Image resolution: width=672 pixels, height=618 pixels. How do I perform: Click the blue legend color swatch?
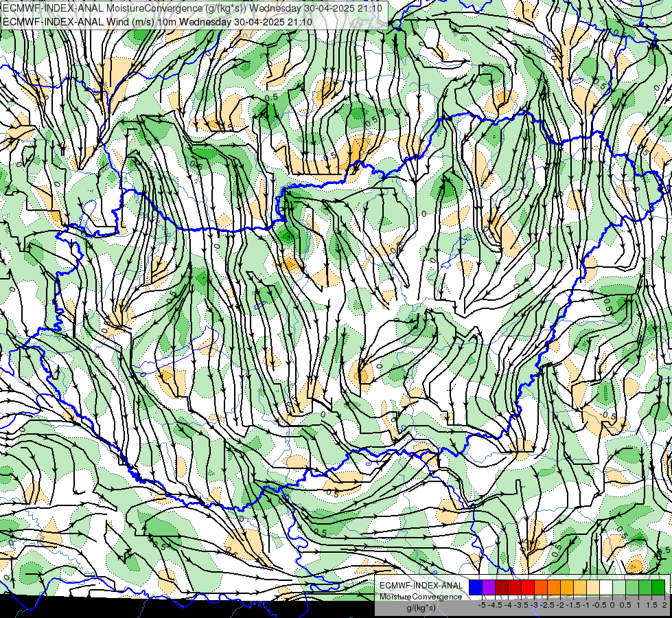coord(476,587)
